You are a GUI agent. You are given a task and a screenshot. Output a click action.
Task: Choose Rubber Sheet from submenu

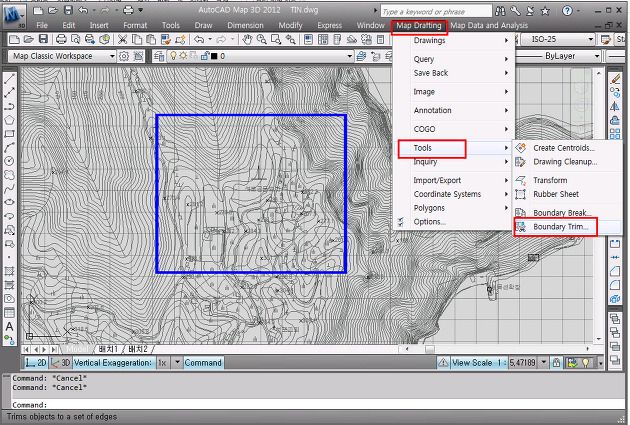[x=567, y=194]
